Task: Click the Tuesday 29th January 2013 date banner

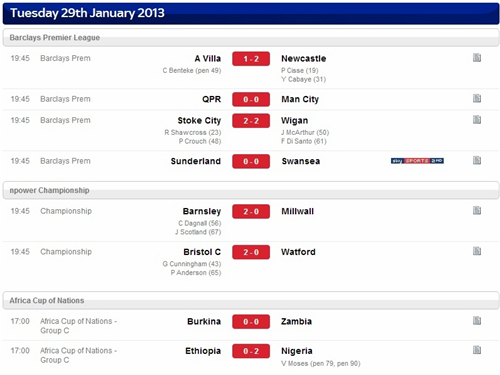Action: [x=251, y=13]
